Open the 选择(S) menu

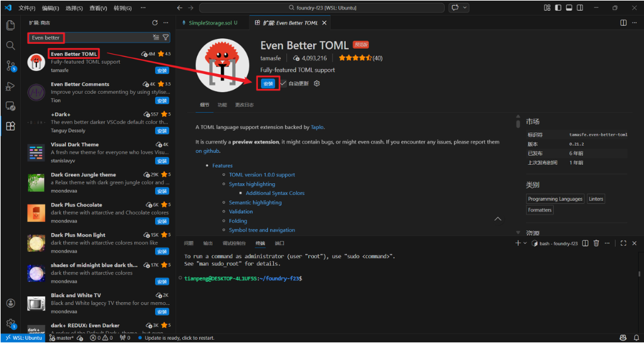[74, 8]
